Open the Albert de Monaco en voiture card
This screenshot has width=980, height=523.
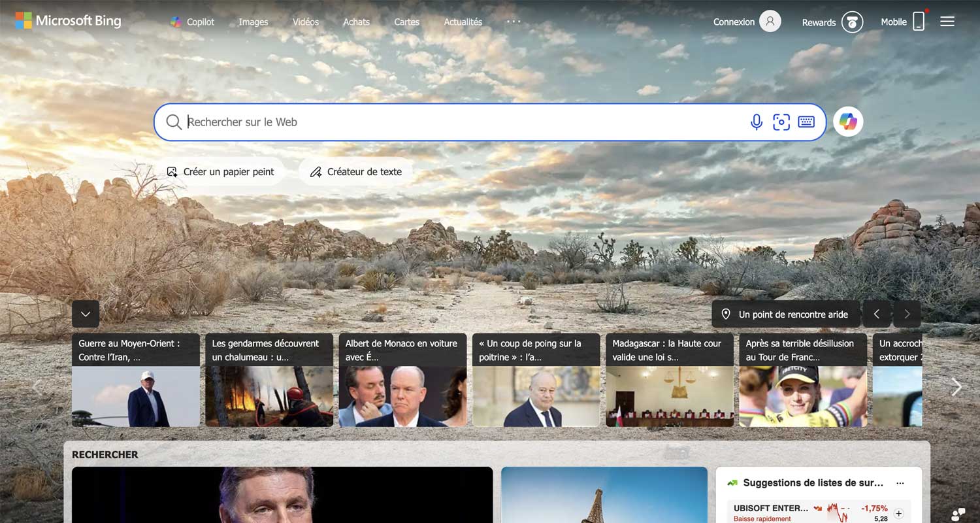402,380
